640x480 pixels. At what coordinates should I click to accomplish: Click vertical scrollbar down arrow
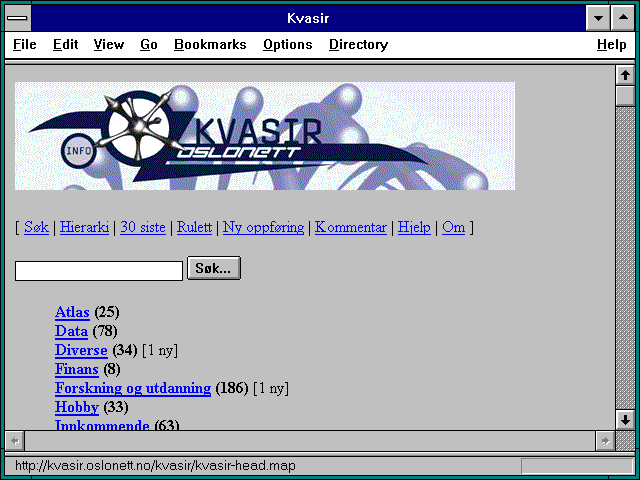point(625,420)
